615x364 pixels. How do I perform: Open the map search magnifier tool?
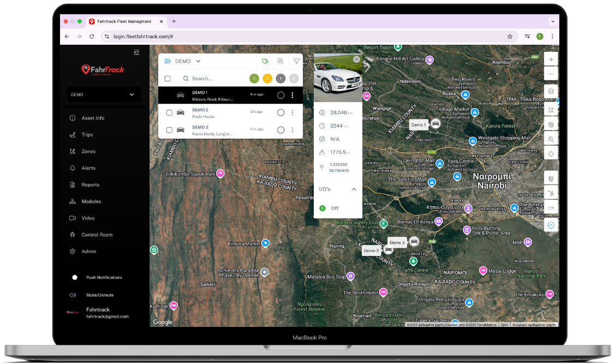pos(551,139)
